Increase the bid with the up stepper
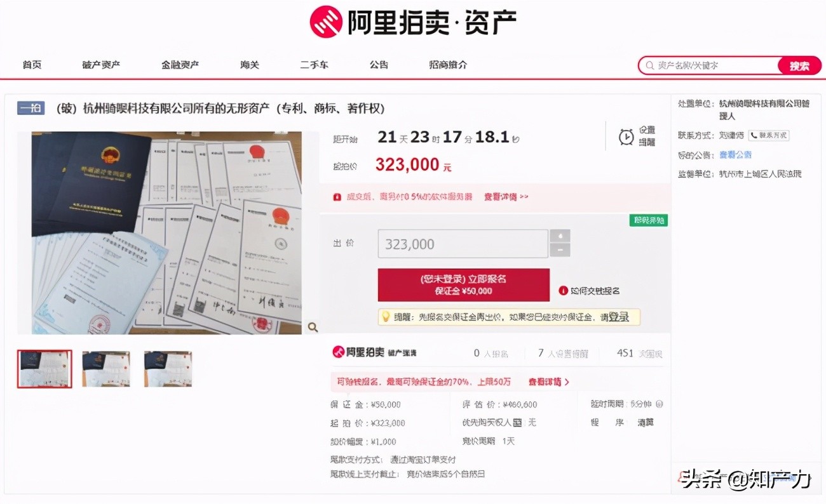 click(560, 236)
